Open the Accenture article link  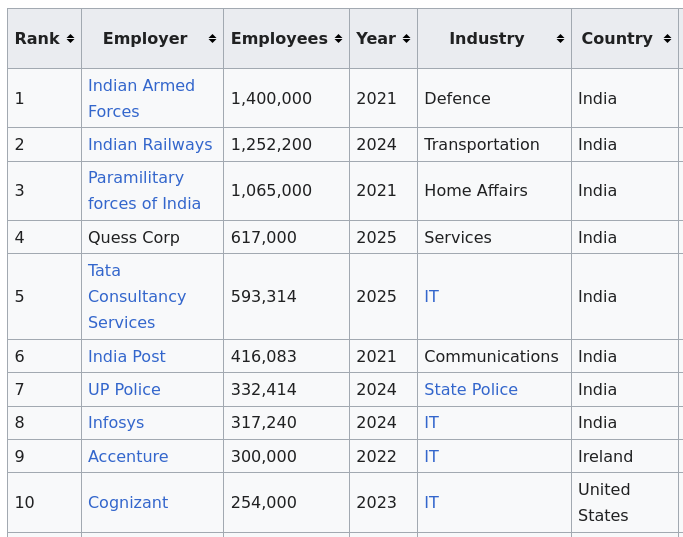click(x=128, y=457)
